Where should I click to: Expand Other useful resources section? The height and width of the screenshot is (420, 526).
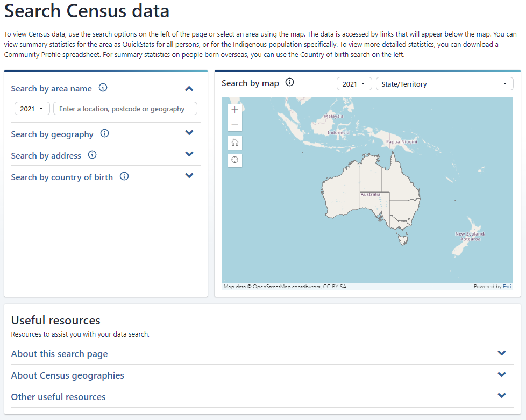[x=502, y=396]
